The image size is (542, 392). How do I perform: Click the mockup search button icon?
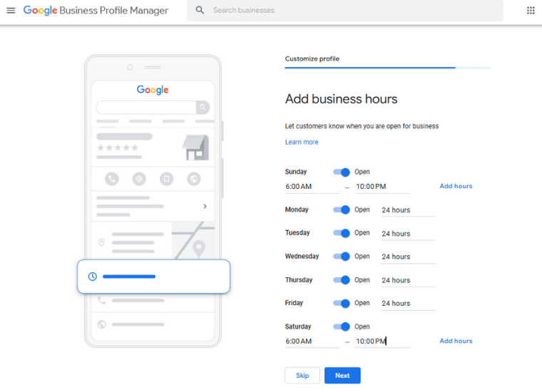tap(203, 108)
